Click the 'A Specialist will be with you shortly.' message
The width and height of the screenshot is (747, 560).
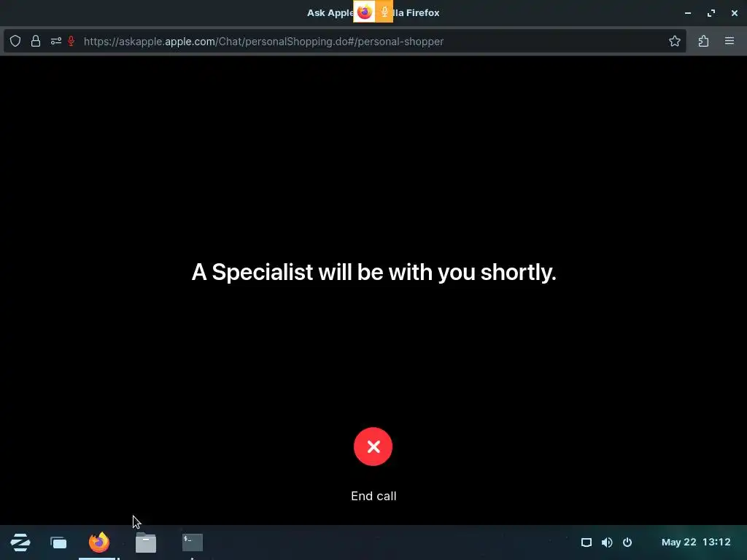click(x=374, y=273)
